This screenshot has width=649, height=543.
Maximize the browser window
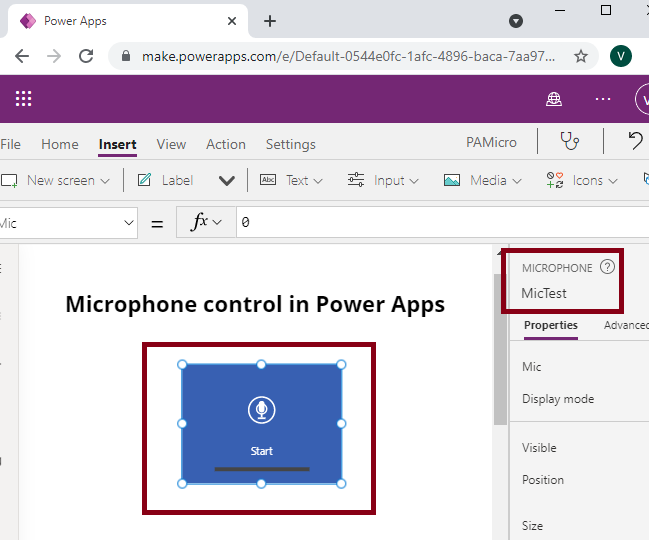[606, 10]
